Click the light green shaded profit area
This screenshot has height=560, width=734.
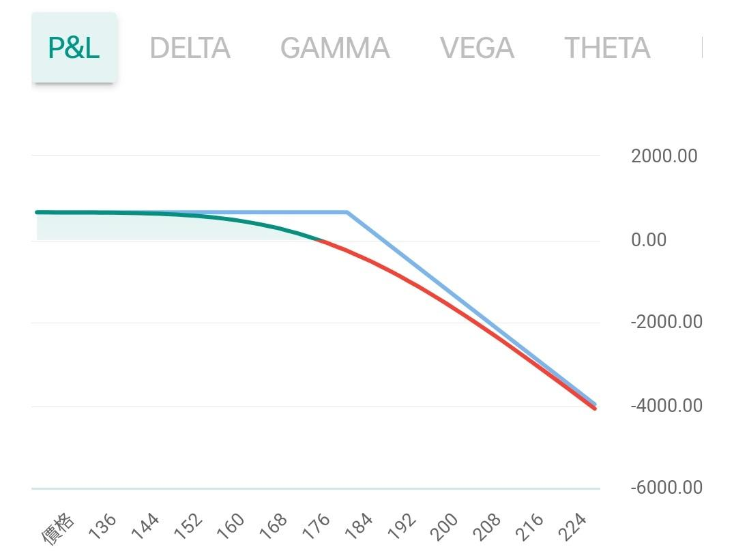[136, 227]
